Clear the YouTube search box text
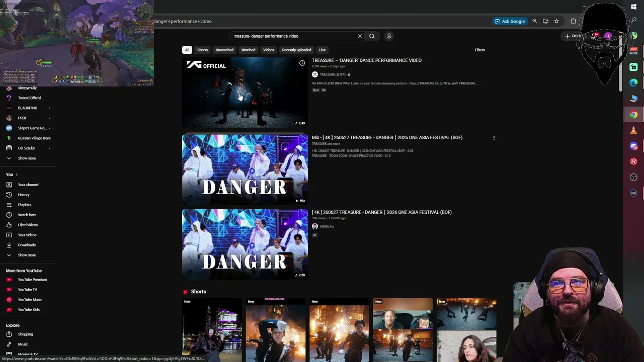This screenshot has width=644, height=362. click(360, 36)
